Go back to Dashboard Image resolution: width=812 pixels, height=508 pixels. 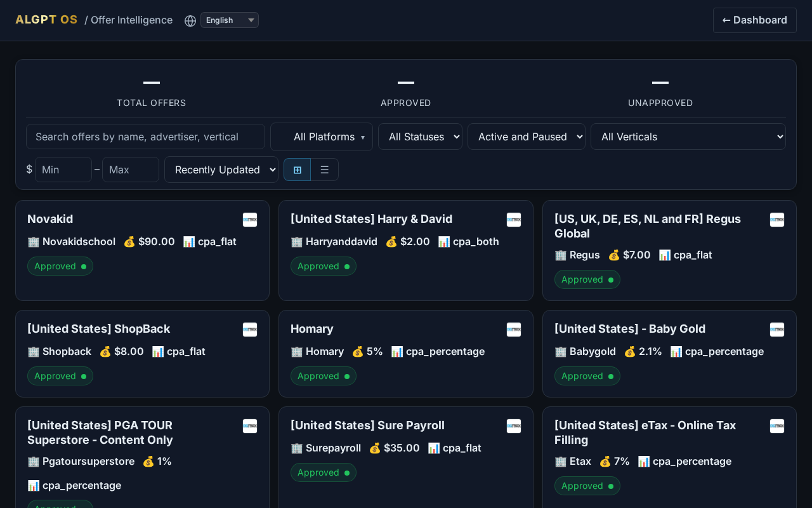(x=755, y=20)
